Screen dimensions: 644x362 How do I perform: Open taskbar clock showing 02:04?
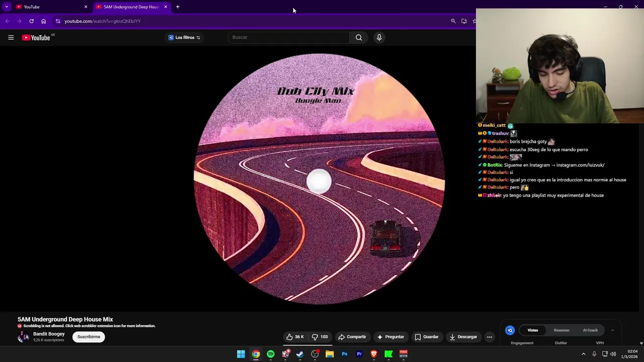[629, 354]
